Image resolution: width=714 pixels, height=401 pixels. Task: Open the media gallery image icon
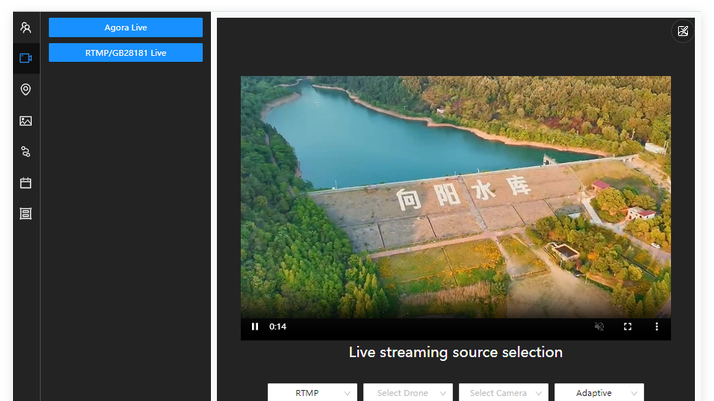point(26,121)
